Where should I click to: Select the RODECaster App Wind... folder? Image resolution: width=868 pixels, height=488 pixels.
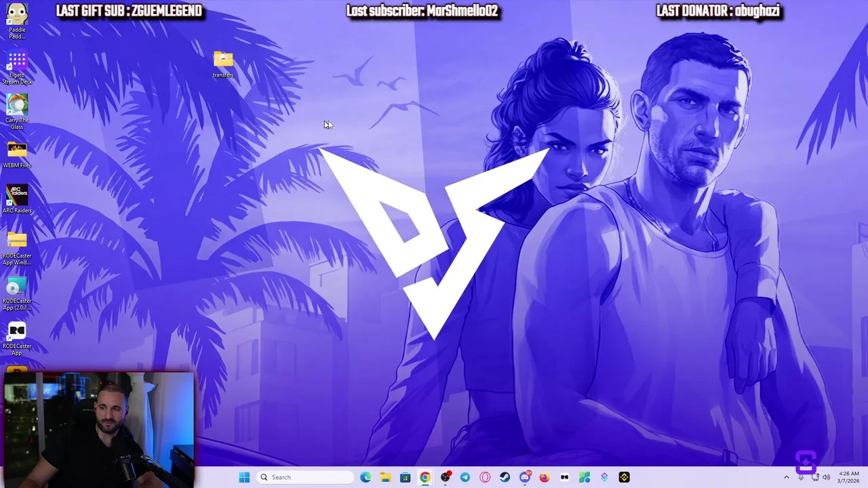(x=17, y=248)
